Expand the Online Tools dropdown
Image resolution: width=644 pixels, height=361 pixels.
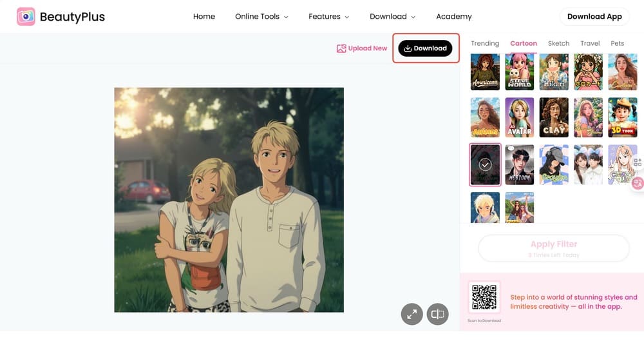point(261,17)
